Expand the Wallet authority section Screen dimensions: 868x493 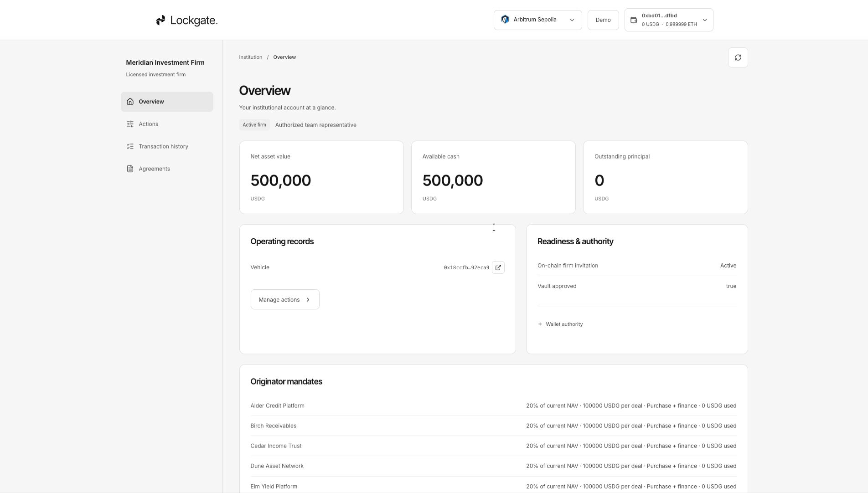[560, 324]
